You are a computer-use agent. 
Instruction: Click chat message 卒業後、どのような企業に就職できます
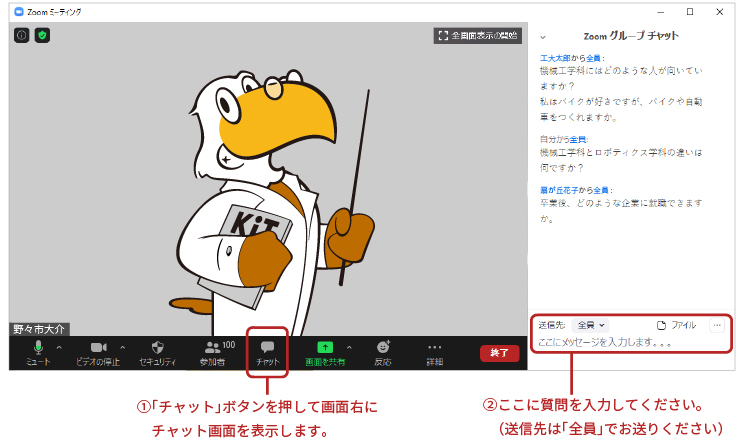[x=621, y=203]
